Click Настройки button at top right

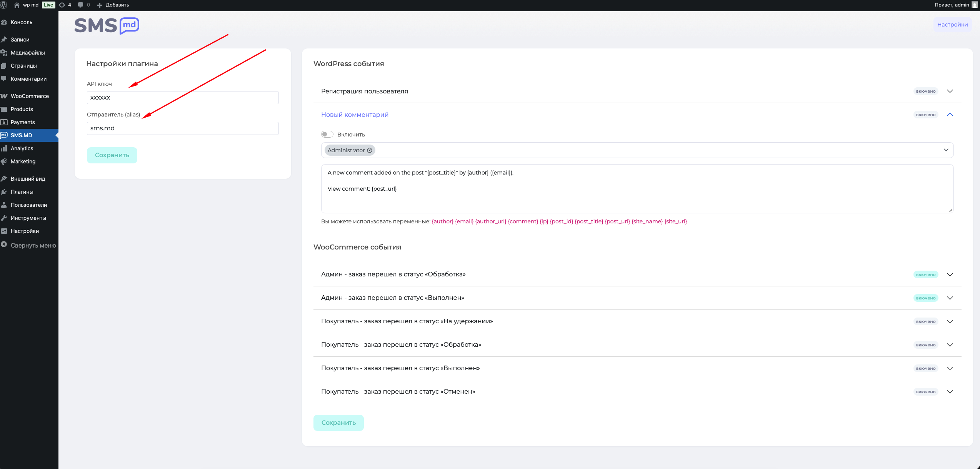click(952, 25)
